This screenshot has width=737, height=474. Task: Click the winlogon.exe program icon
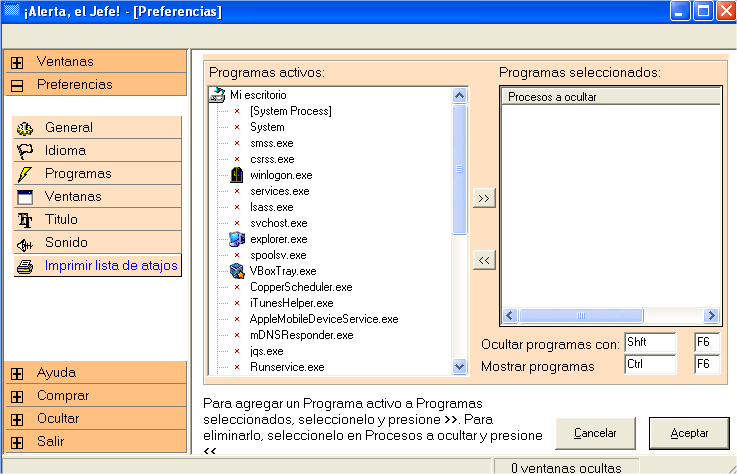pyautogui.click(x=237, y=175)
